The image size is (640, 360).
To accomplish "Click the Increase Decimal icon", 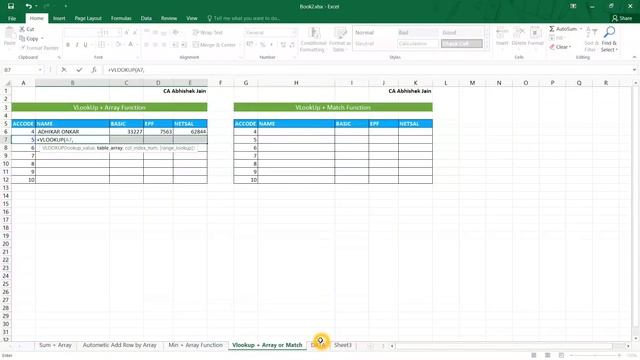I will click(x=283, y=44).
